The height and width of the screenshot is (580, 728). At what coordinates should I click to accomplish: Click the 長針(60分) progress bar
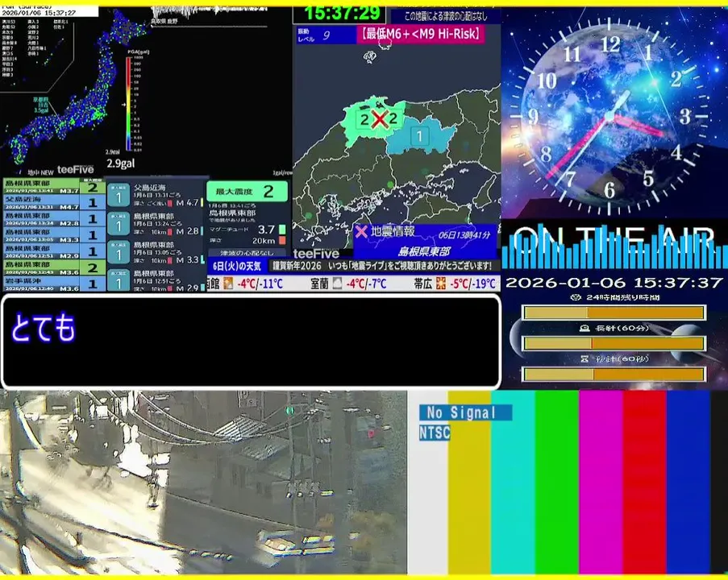pos(614,343)
